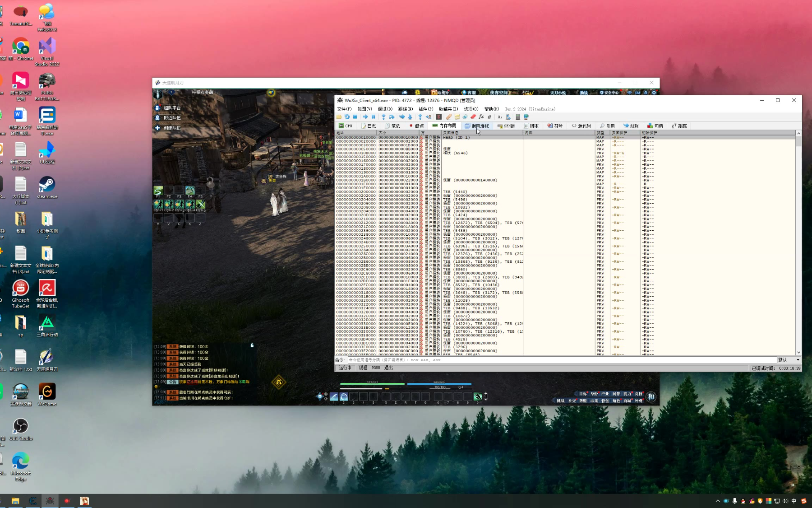This screenshot has width=812, height=508.
Task: Expand the 默认 command dropdown
Action: [x=798, y=360]
